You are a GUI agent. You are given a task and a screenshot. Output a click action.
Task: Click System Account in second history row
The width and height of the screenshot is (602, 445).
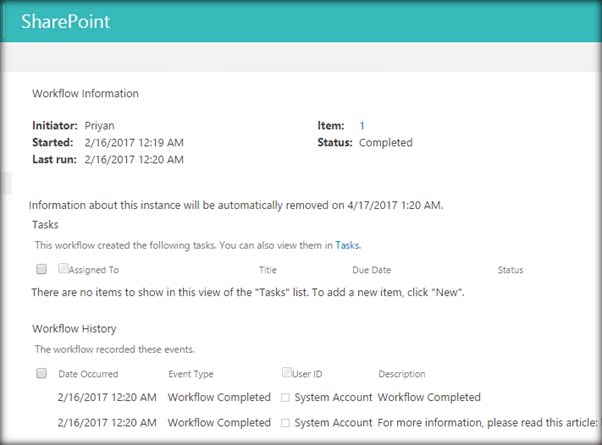[333, 422]
